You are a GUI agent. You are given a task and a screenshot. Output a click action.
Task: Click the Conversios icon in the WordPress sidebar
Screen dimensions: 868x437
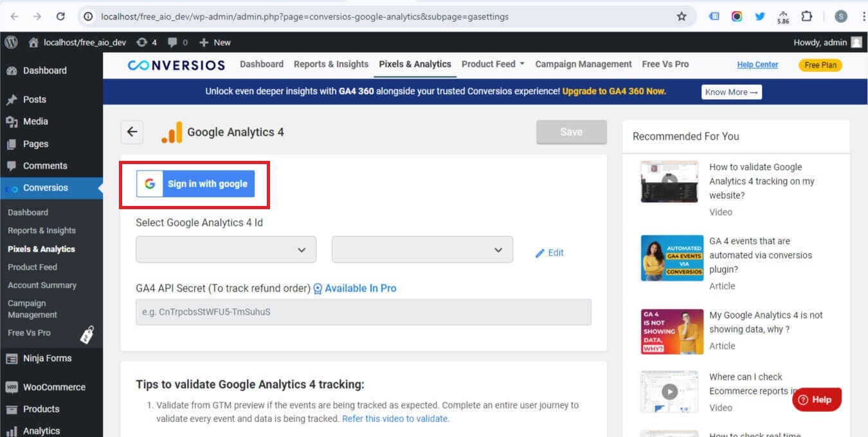(12, 189)
